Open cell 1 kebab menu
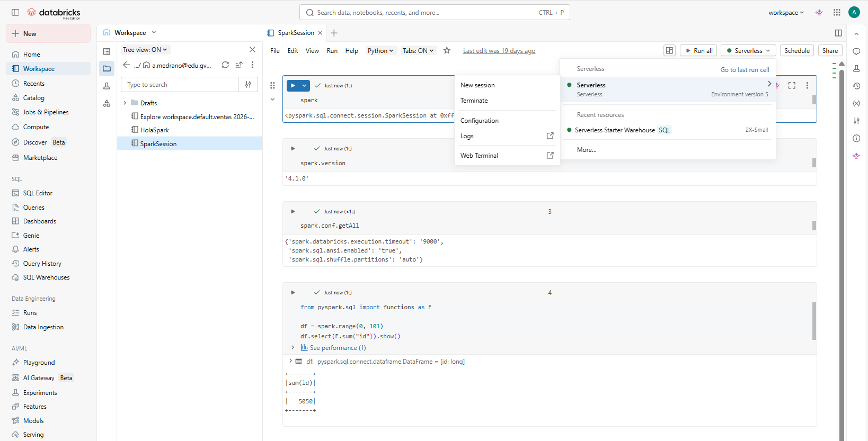Screen dimensions: 868x441 tap(807, 85)
